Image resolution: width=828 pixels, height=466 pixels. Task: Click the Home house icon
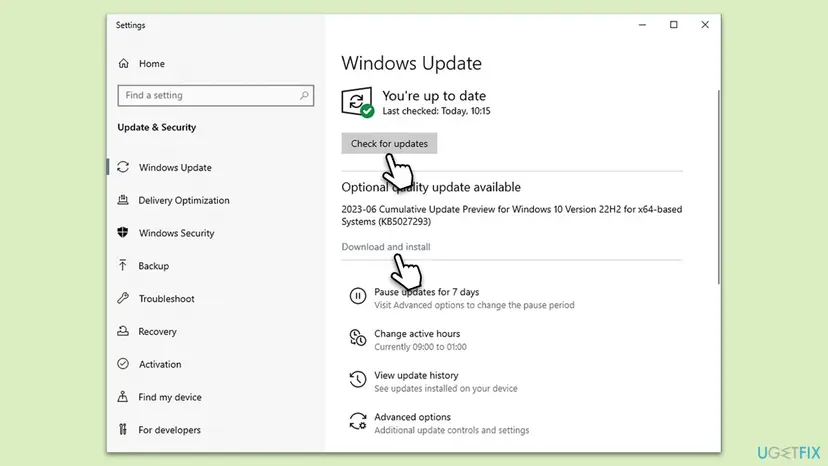124,63
